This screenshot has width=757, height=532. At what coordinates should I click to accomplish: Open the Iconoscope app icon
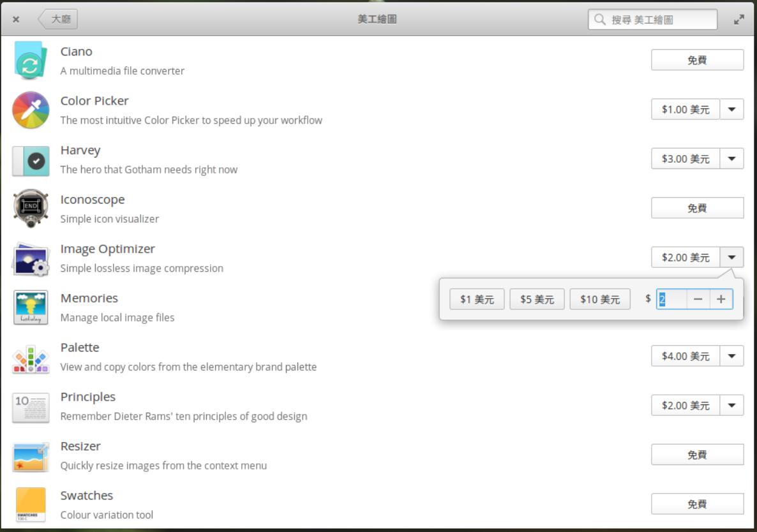pyautogui.click(x=30, y=209)
